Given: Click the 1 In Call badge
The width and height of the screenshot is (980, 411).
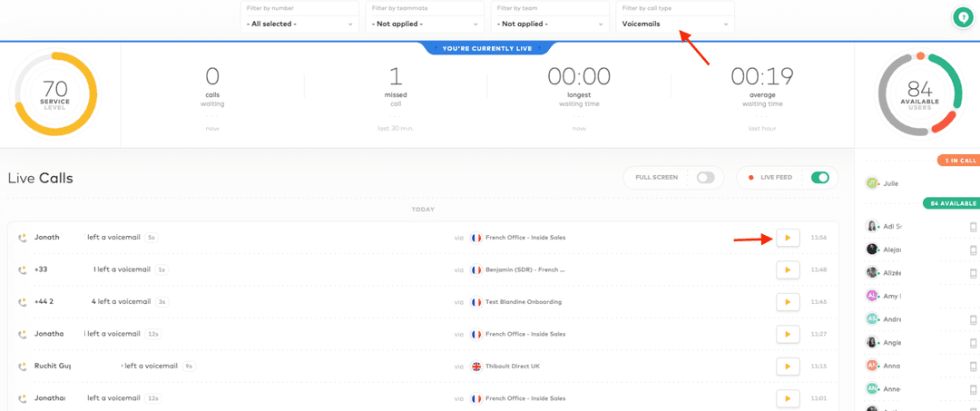Looking at the screenshot, I should click(x=958, y=161).
